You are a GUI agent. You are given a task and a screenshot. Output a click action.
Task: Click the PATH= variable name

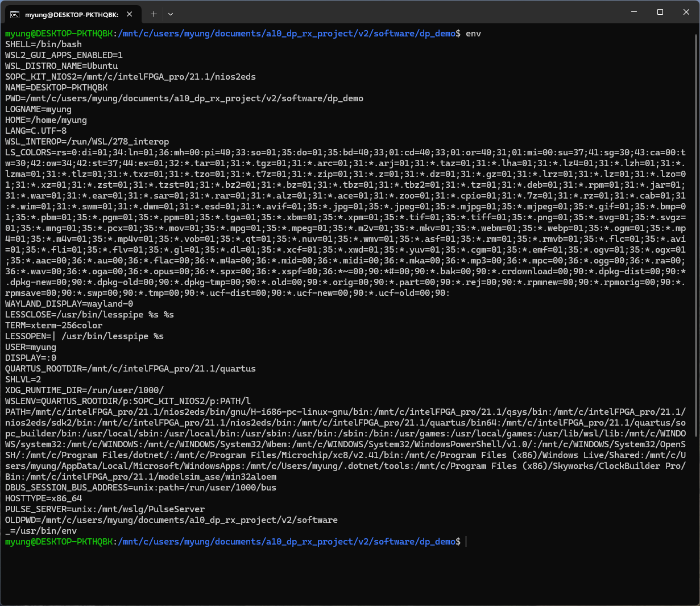point(15,412)
